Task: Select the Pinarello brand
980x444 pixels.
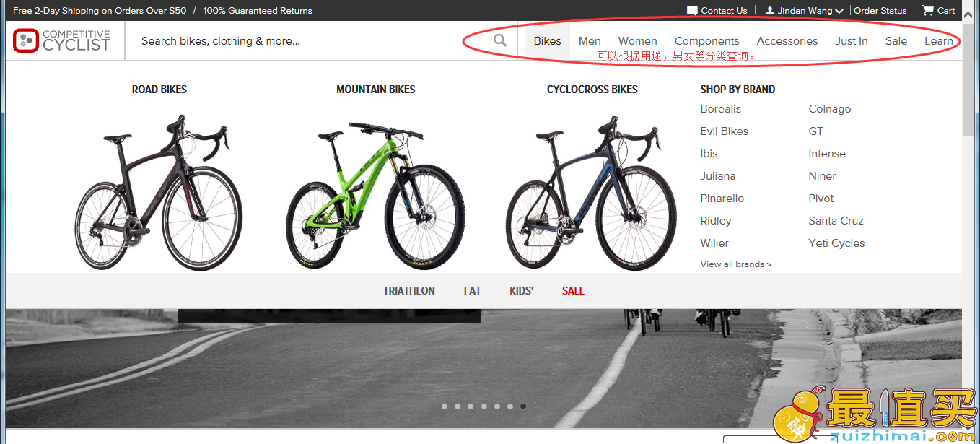Action: coord(722,199)
